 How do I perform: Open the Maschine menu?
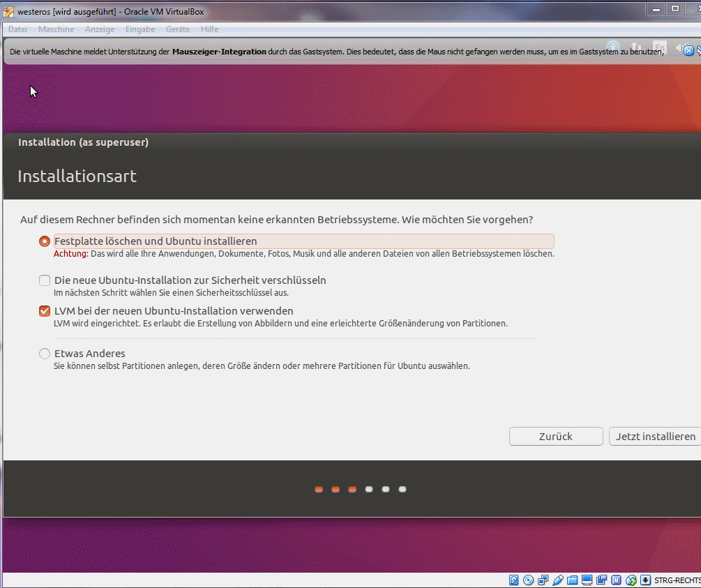pos(56,29)
